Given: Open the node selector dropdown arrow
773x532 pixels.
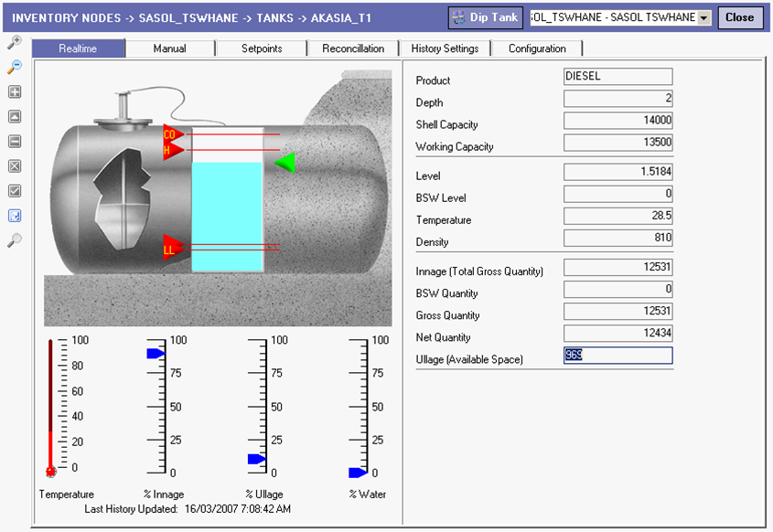Looking at the screenshot, I should [x=704, y=17].
